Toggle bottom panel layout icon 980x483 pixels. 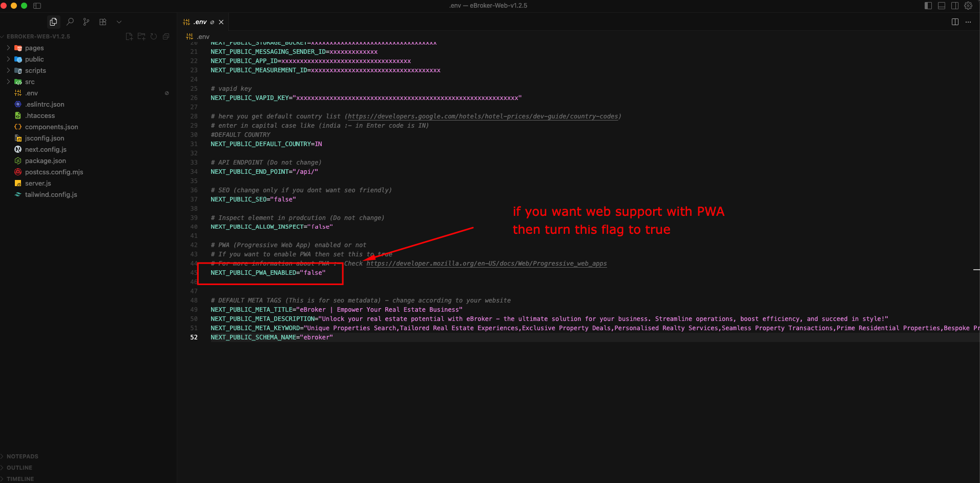(x=942, y=6)
